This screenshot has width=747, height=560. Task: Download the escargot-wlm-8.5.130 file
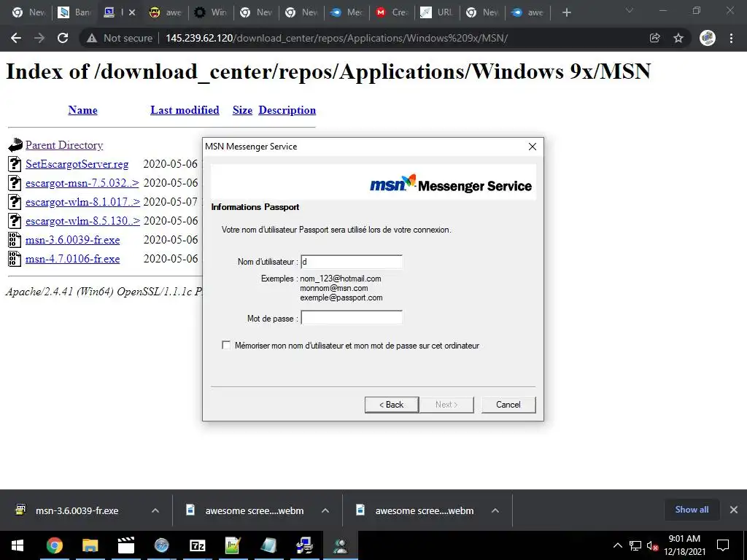pos(82,221)
